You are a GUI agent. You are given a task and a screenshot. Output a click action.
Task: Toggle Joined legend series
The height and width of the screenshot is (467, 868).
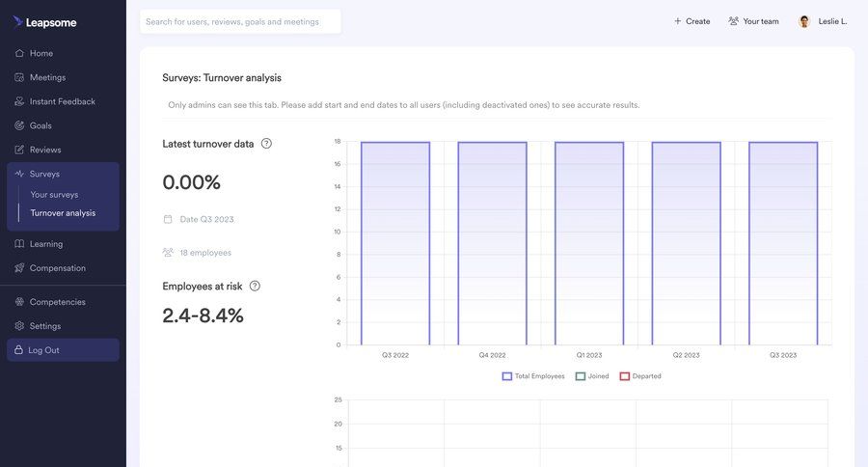pyautogui.click(x=592, y=376)
